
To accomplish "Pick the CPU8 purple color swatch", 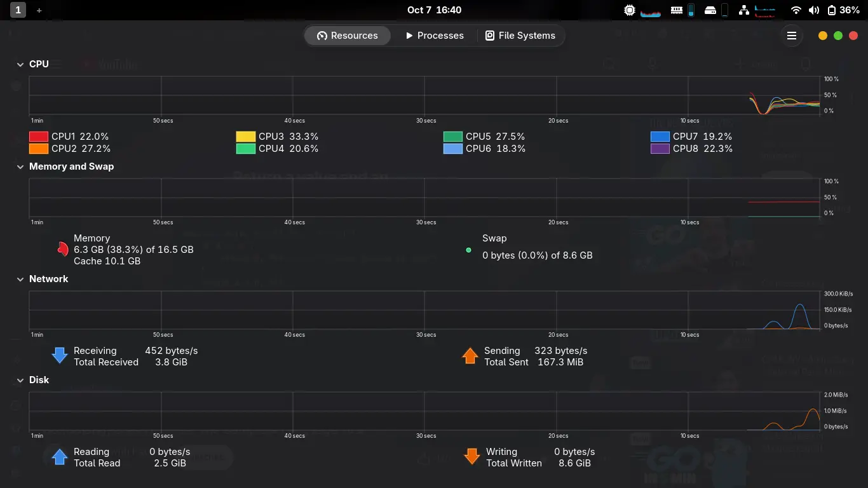I will [660, 149].
